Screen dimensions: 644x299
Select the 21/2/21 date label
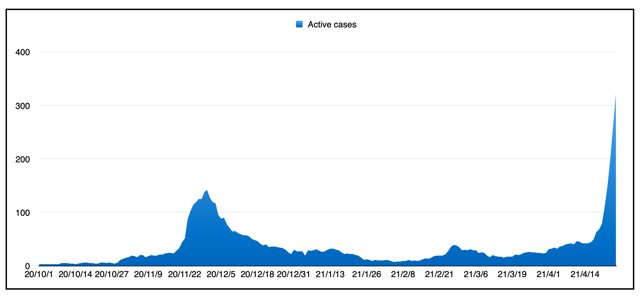coord(439,274)
